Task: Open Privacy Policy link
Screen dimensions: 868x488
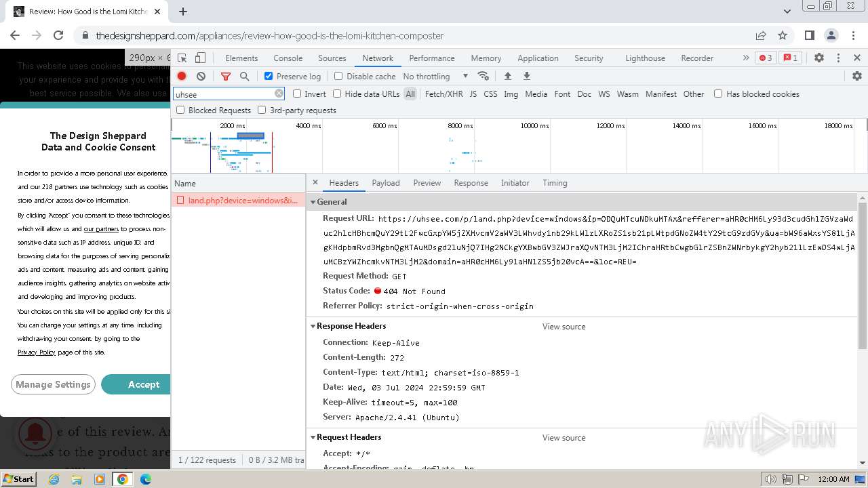Action: pyautogui.click(x=37, y=352)
